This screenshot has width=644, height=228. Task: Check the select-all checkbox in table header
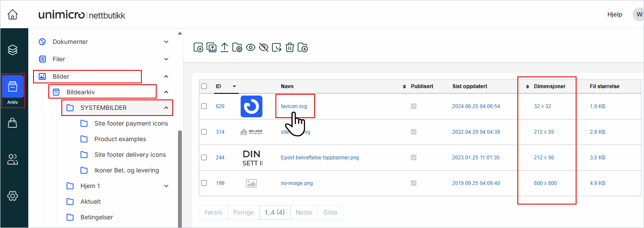(204, 86)
